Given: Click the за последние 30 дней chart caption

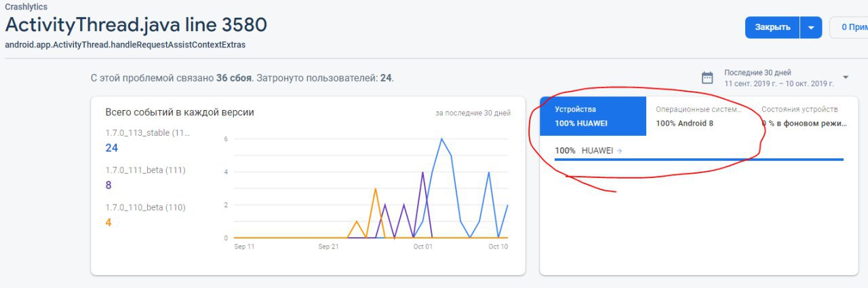Looking at the screenshot, I should tap(473, 113).
